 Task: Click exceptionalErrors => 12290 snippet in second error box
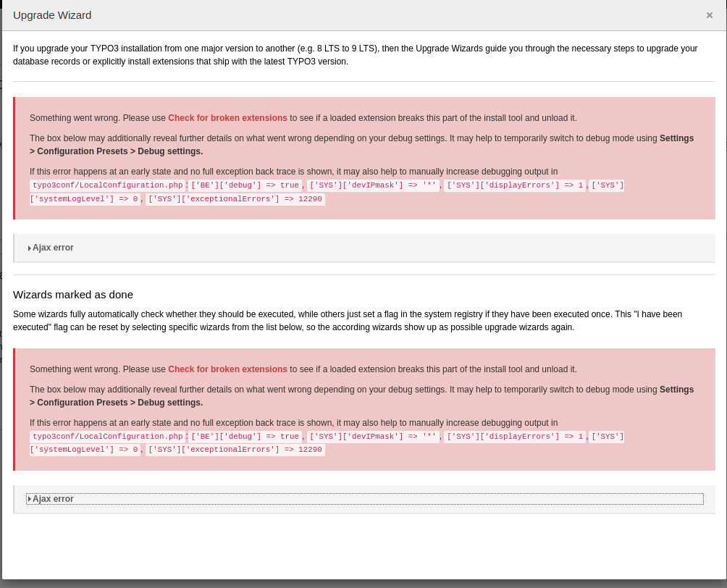(235, 450)
